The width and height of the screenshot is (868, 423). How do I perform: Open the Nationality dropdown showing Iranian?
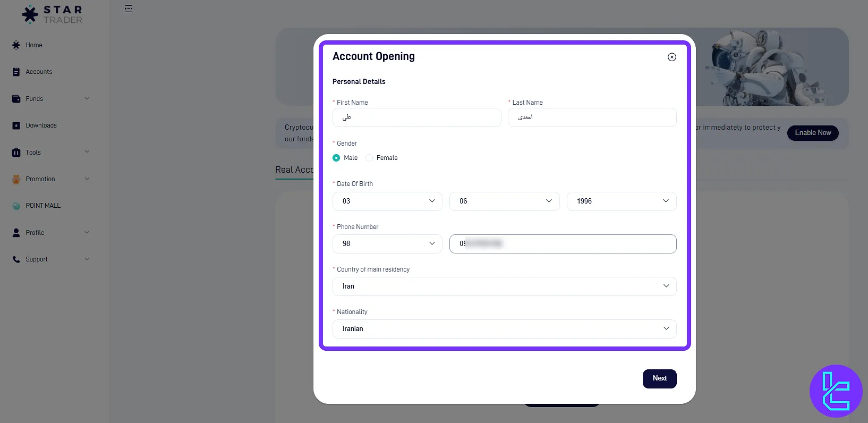(x=504, y=329)
